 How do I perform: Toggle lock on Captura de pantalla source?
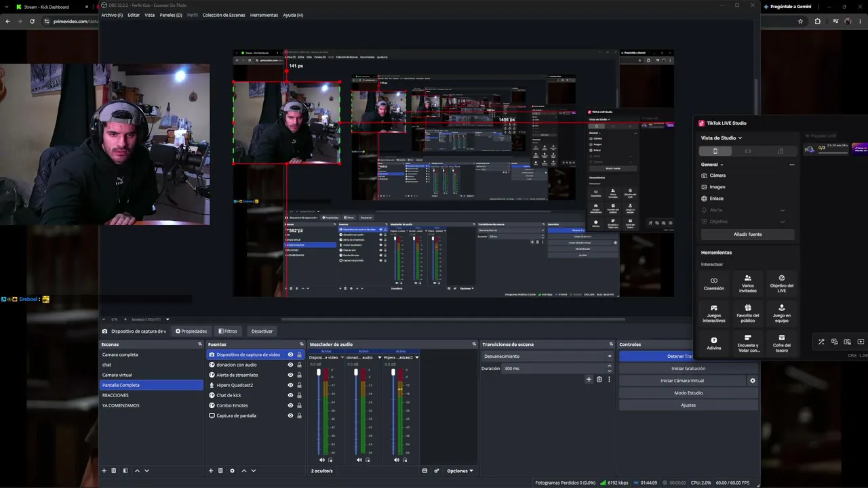[x=299, y=415]
